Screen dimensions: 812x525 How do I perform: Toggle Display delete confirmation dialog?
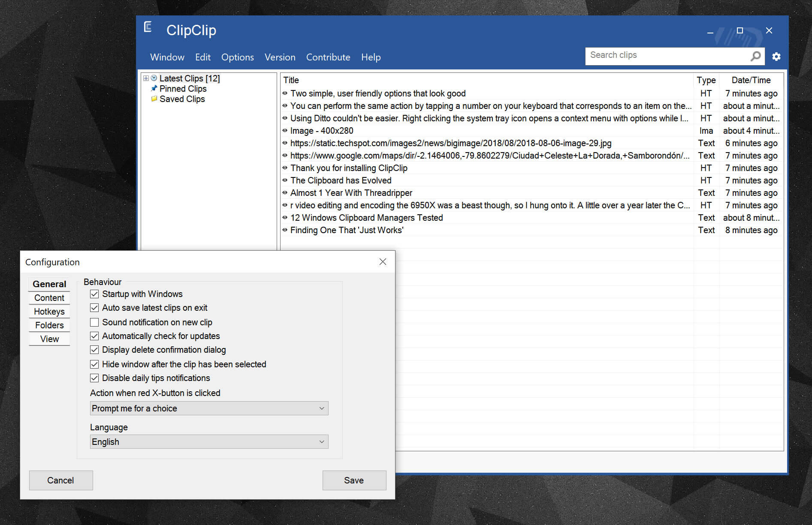click(94, 350)
